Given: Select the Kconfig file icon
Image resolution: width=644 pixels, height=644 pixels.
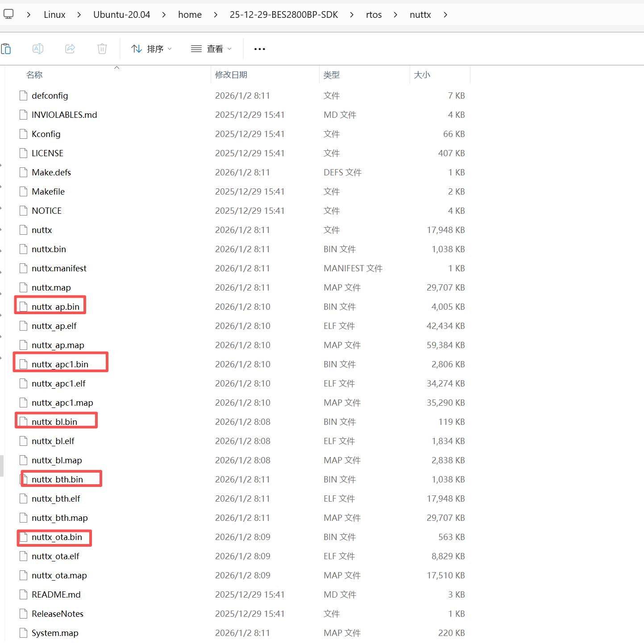Looking at the screenshot, I should tap(24, 134).
